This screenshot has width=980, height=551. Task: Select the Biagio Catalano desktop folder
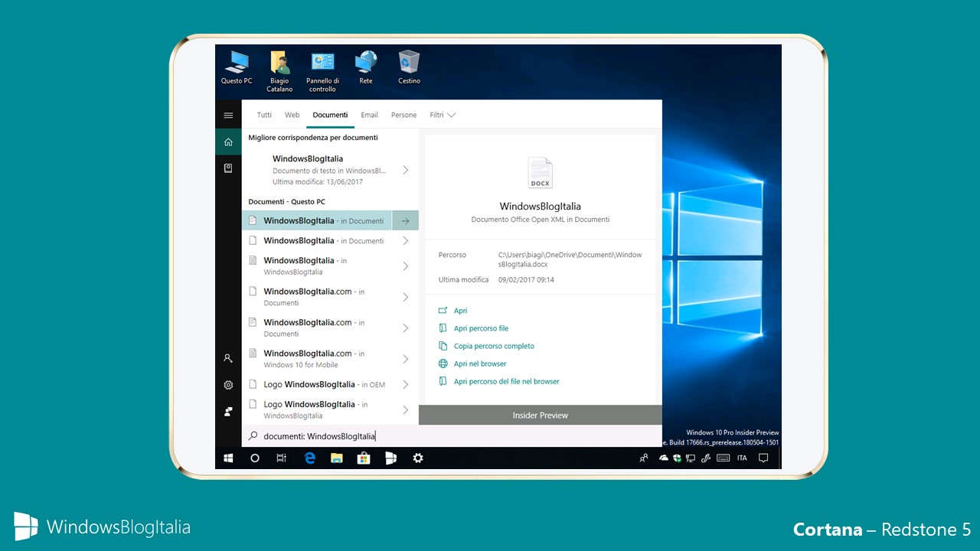tap(279, 71)
